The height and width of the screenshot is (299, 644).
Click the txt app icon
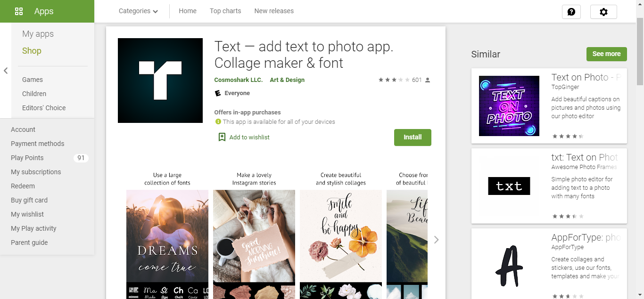pos(509,186)
